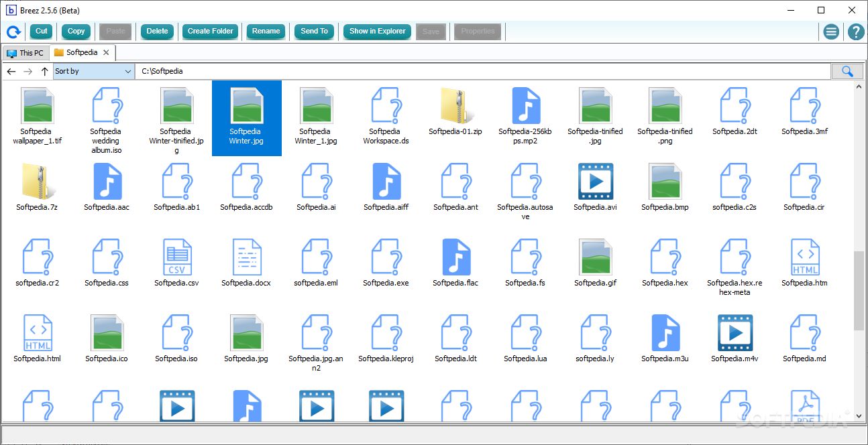The height and width of the screenshot is (445, 868).
Task: Click the Cut button
Action: (x=42, y=31)
